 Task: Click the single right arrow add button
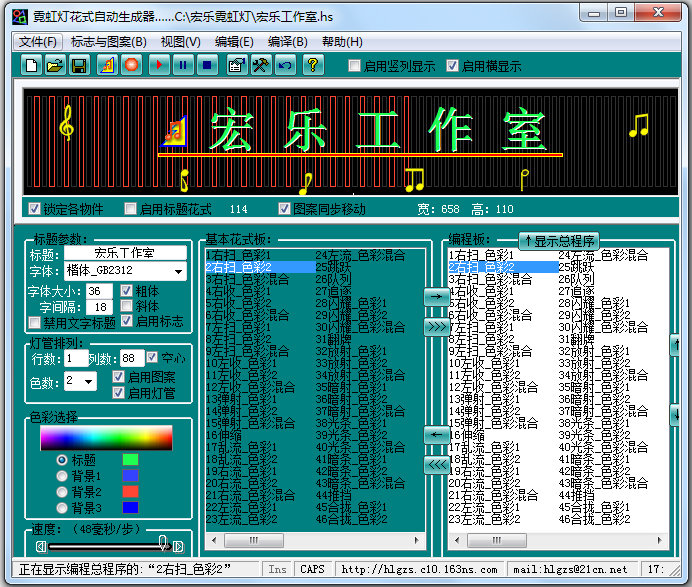click(x=436, y=297)
